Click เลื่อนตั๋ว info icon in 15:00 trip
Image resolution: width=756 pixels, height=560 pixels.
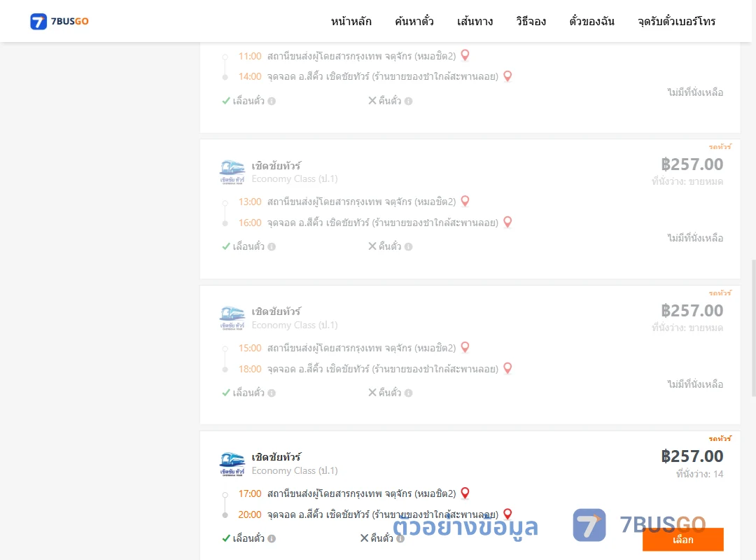272,393
